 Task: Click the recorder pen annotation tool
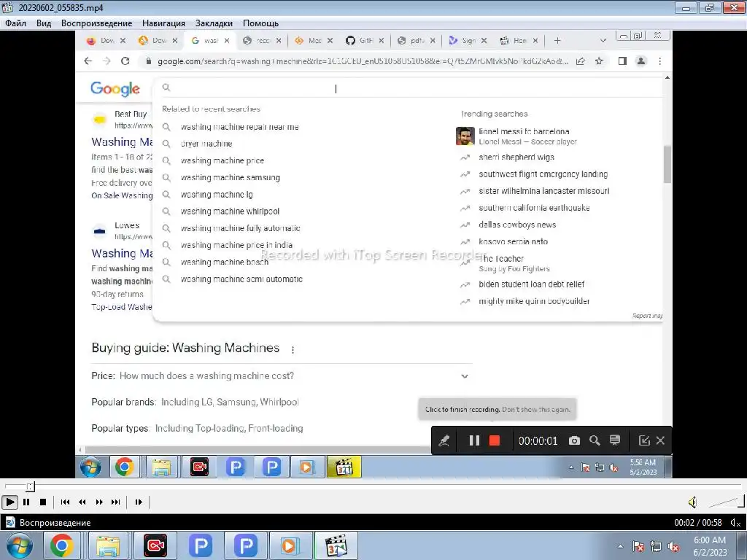[x=444, y=440]
